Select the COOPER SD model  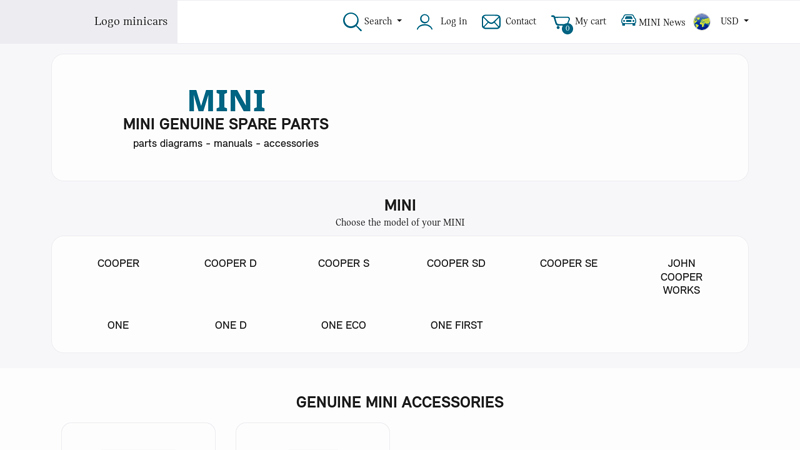[x=456, y=263]
